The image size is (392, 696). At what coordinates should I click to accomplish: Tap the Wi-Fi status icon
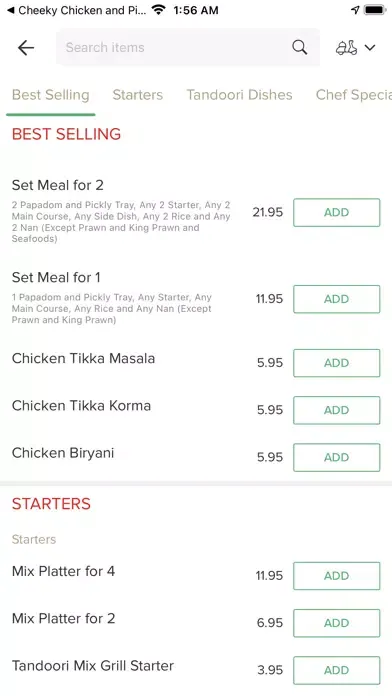pos(158,10)
